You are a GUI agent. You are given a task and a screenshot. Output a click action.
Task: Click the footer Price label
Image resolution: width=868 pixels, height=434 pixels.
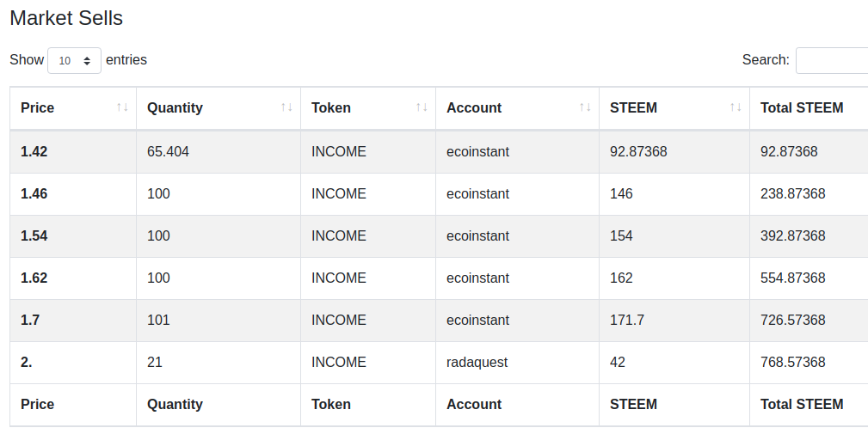(x=37, y=404)
